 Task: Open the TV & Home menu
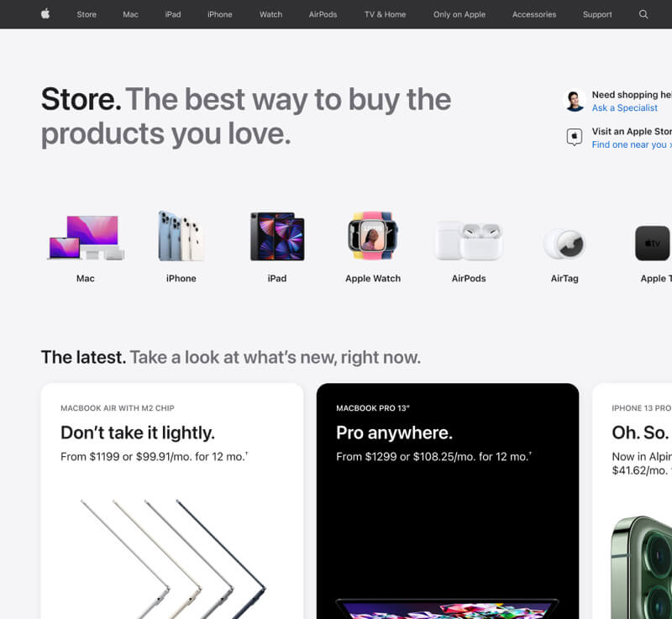click(x=385, y=14)
